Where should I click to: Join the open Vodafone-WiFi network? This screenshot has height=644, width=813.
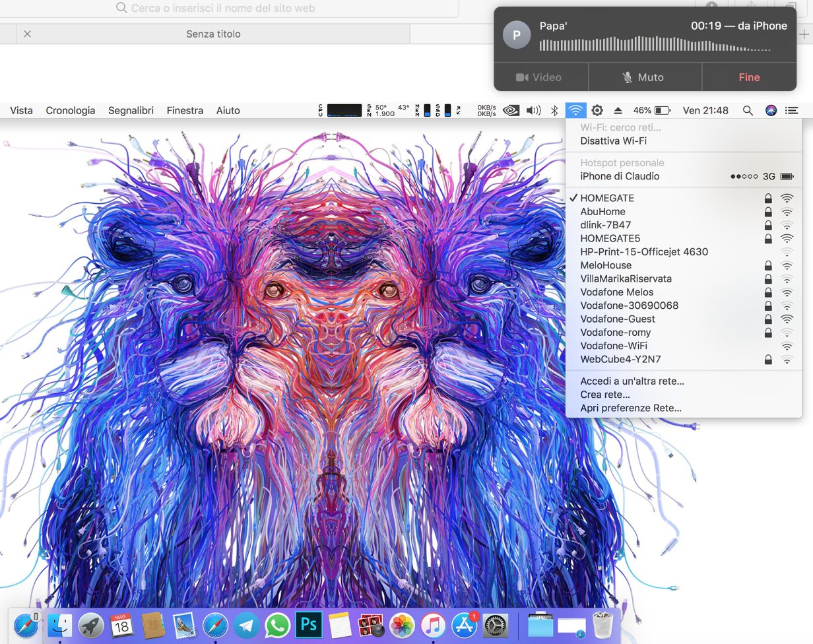tap(684, 346)
